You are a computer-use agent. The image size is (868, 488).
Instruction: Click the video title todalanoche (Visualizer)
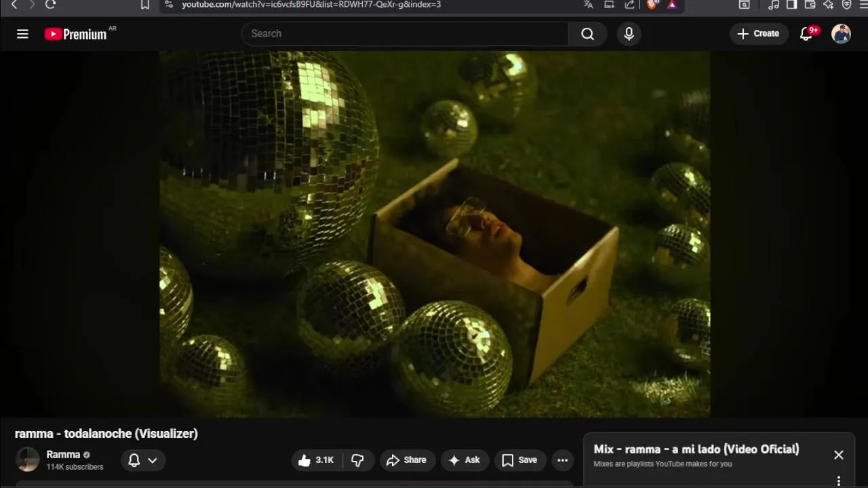(x=106, y=434)
